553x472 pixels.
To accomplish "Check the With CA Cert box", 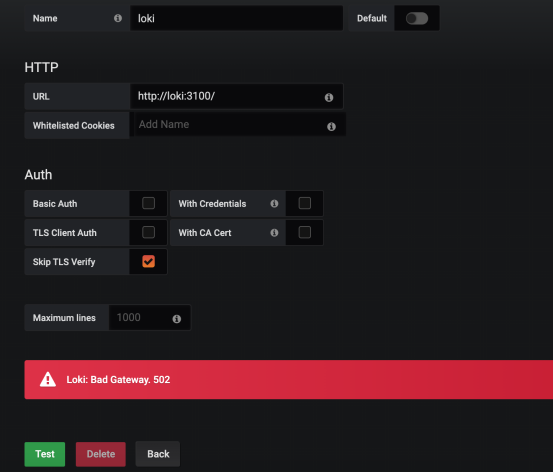I will point(305,232).
